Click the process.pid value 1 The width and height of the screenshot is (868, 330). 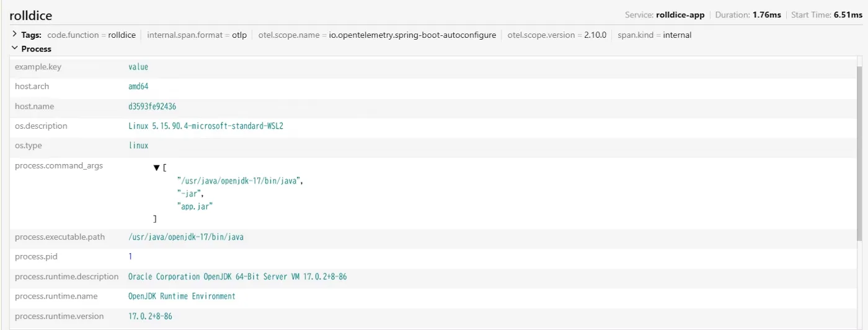click(130, 256)
